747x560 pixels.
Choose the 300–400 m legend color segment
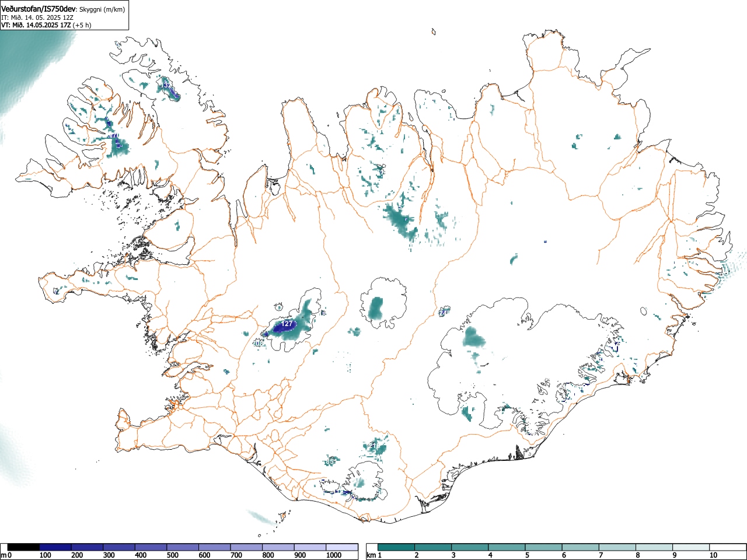119,547
